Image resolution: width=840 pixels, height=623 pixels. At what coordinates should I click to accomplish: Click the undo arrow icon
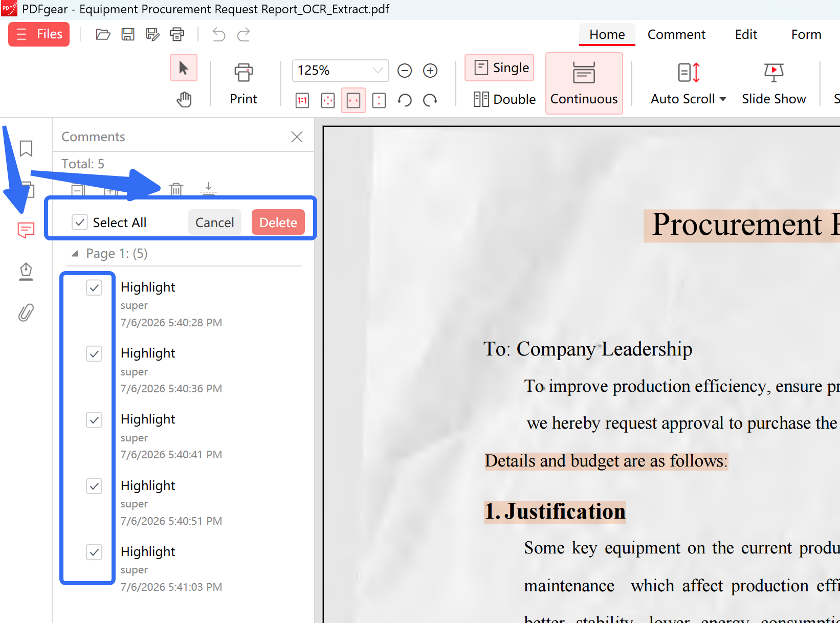[218, 34]
